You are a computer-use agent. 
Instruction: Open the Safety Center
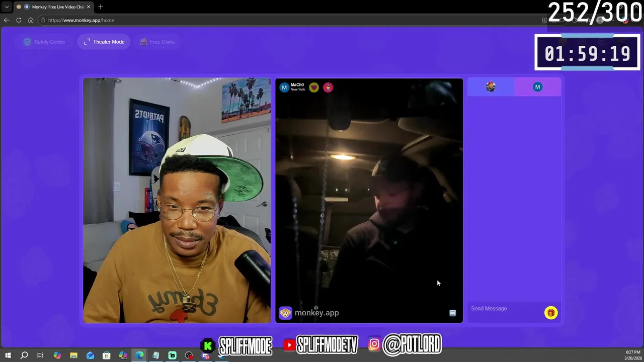[45, 42]
